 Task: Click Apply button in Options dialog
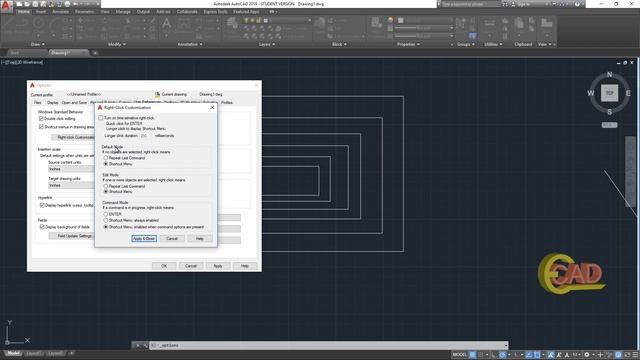(218, 266)
